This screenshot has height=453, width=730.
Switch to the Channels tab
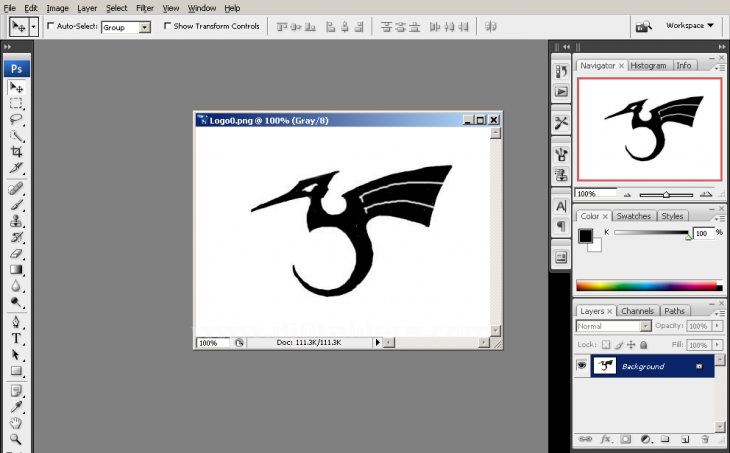637,311
